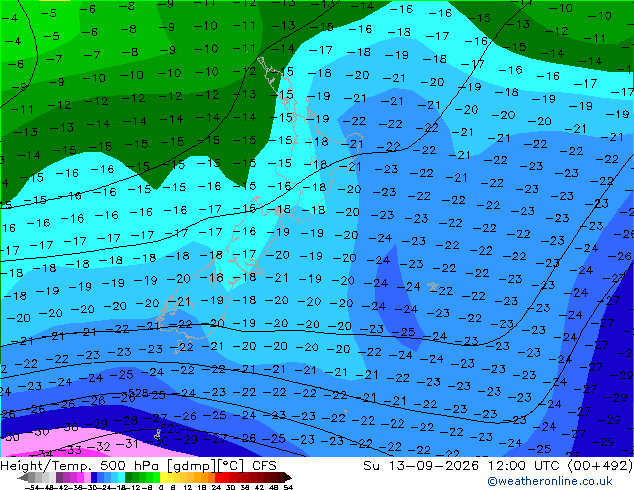Click the right dark arrow of color scale

click(x=288, y=478)
